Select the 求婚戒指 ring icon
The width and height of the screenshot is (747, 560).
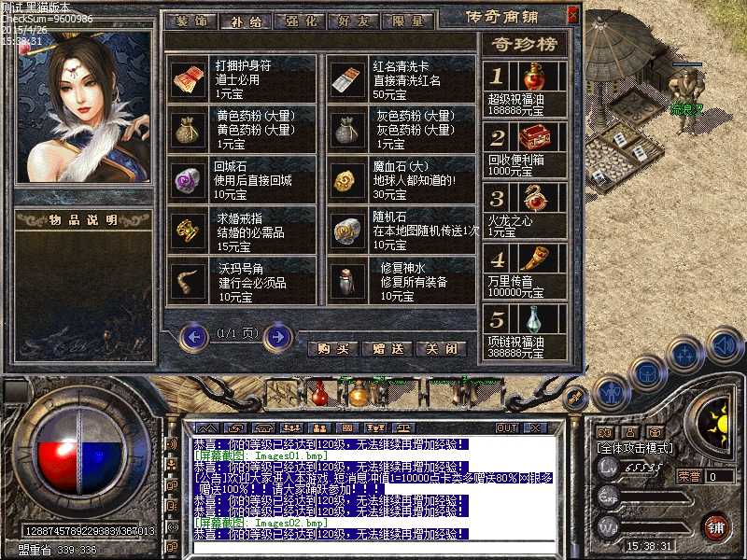click(x=188, y=231)
